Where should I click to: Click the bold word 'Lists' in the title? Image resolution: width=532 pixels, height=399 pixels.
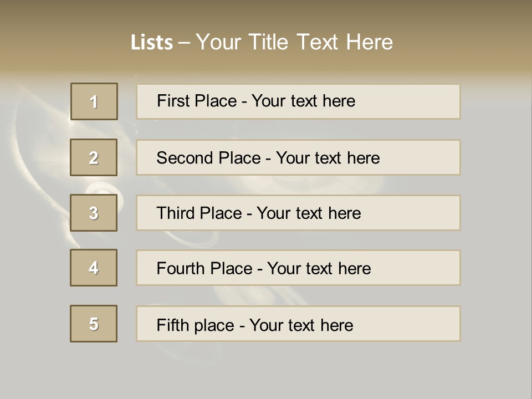pyautogui.click(x=152, y=42)
